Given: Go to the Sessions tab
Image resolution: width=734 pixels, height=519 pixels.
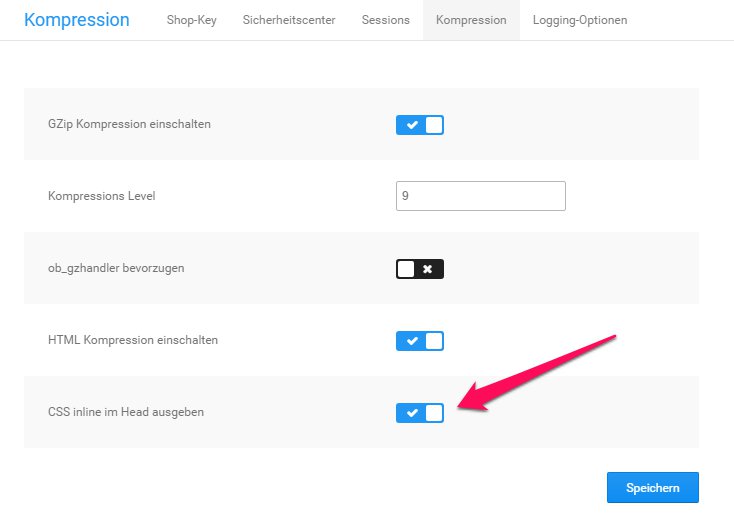Looking at the screenshot, I should click(385, 20).
